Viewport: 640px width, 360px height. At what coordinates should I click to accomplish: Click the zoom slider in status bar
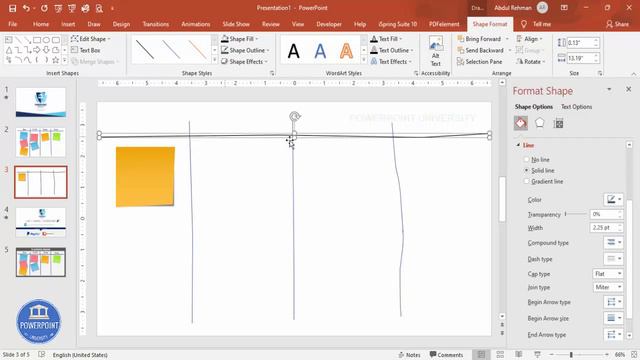pos(579,355)
